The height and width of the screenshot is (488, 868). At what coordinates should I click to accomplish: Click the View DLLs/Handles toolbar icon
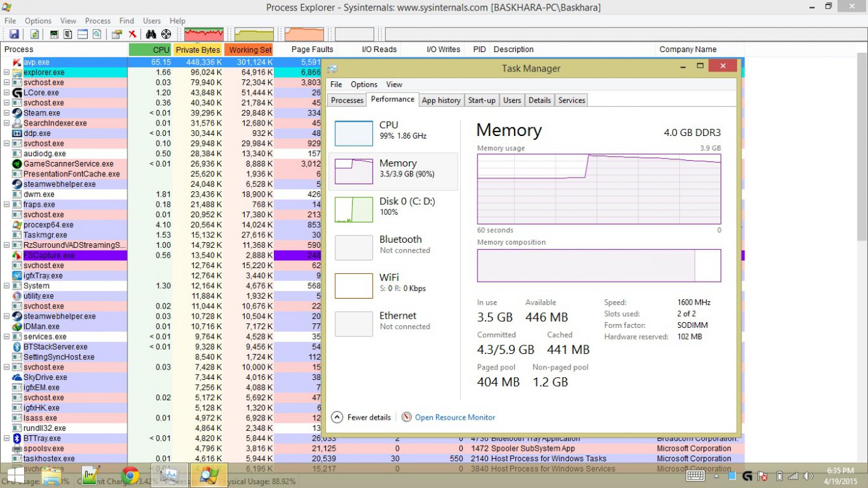pos(98,34)
